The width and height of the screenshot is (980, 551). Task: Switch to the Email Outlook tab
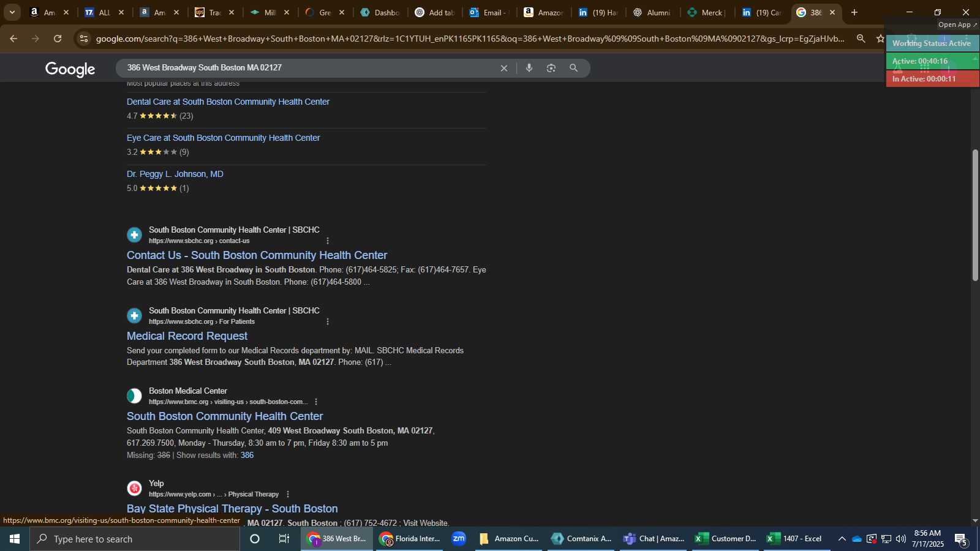point(489,12)
